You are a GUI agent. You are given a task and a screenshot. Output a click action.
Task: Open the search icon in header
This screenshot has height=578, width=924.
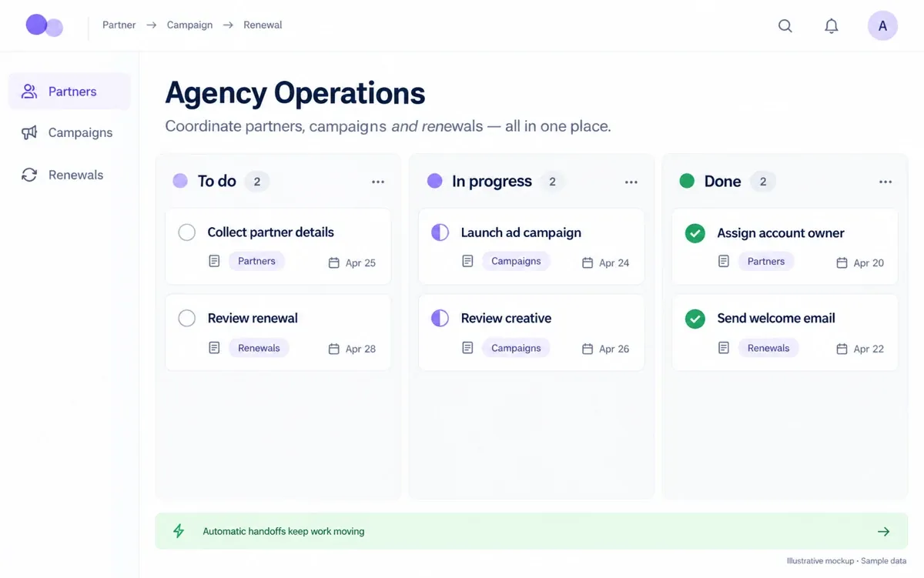pyautogui.click(x=785, y=25)
